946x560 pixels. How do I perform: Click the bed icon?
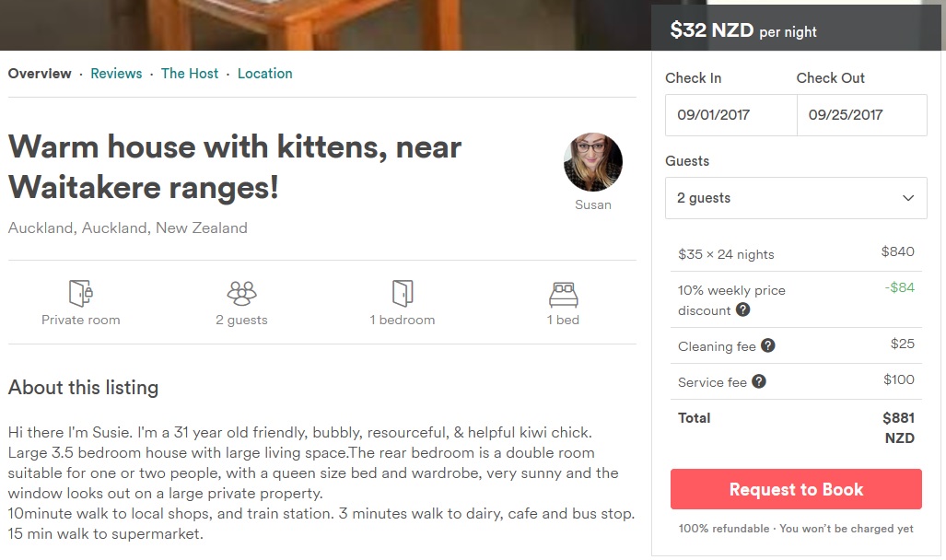(x=563, y=293)
